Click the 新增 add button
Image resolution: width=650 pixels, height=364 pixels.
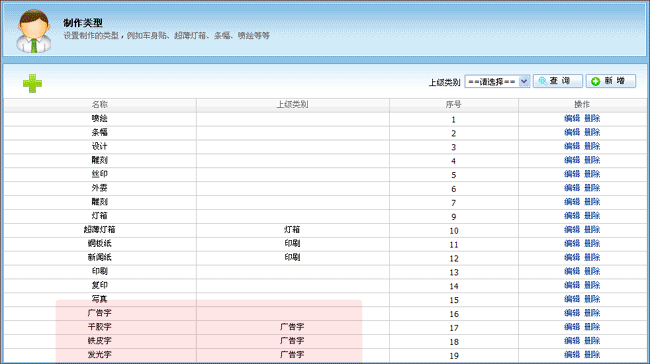[x=611, y=81]
